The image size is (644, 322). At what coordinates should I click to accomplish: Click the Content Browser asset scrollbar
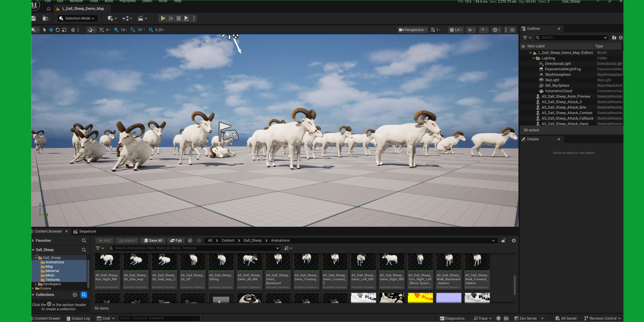click(514, 285)
